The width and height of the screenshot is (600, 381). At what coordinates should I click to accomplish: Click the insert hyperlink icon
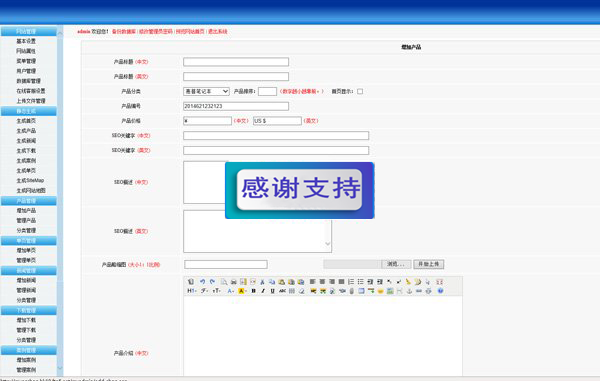pyautogui.click(x=419, y=291)
